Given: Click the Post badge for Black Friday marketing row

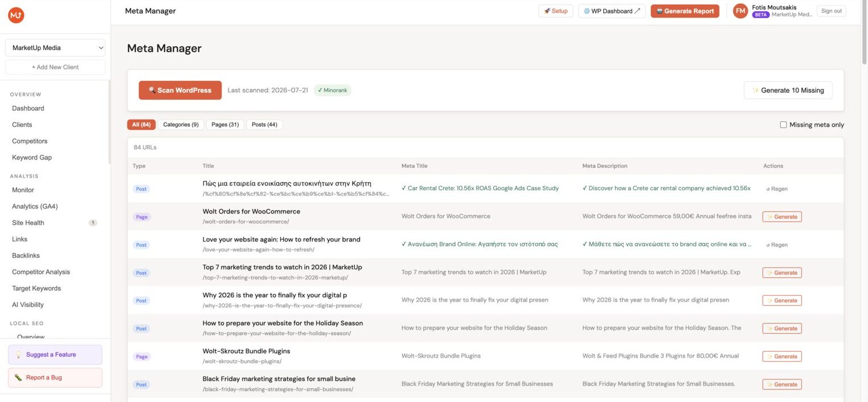Looking at the screenshot, I should tap(141, 384).
